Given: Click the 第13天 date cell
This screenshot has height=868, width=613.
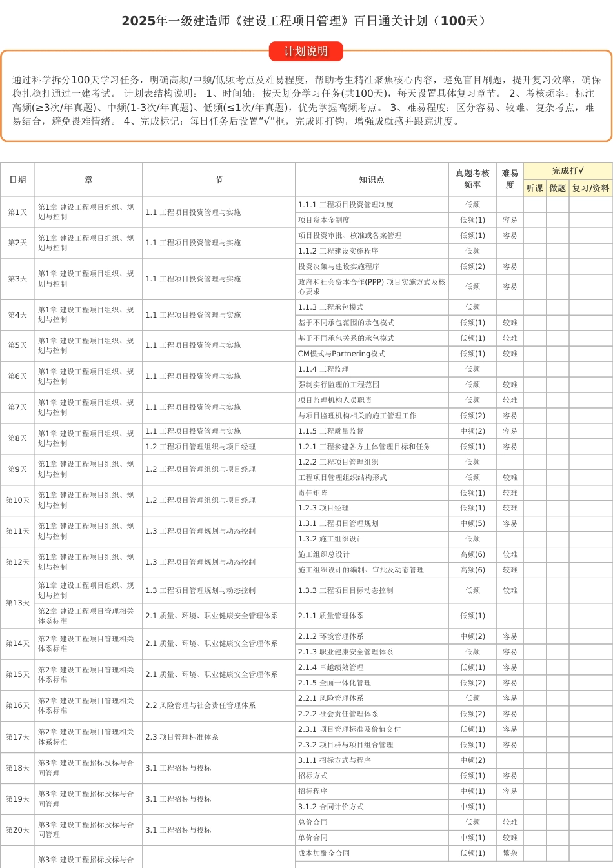Looking at the screenshot, I should (17, 603).
